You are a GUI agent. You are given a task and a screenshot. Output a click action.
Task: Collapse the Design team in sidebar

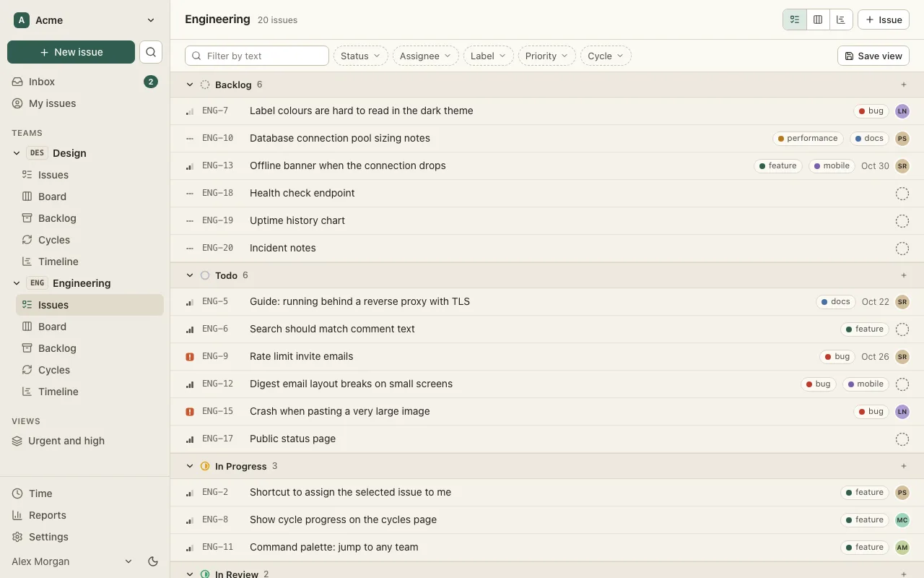point(17,153)
